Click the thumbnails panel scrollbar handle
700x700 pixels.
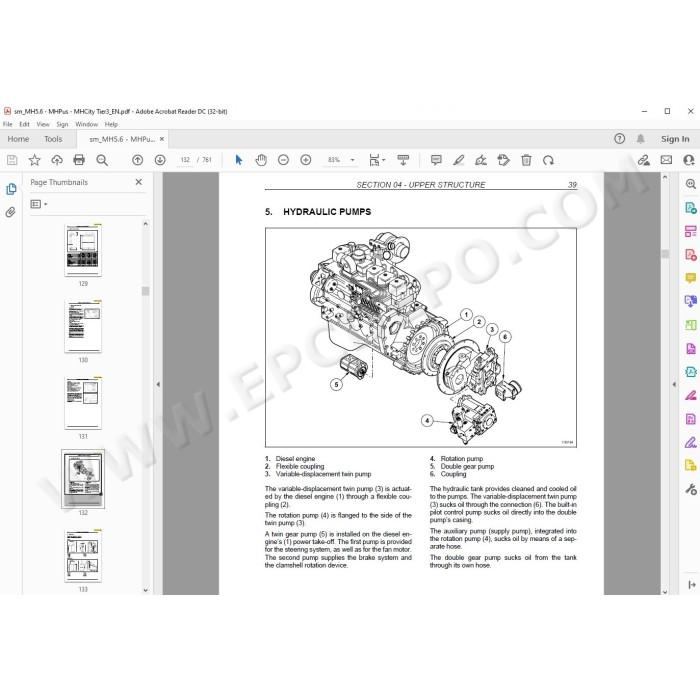click(145, 291)
